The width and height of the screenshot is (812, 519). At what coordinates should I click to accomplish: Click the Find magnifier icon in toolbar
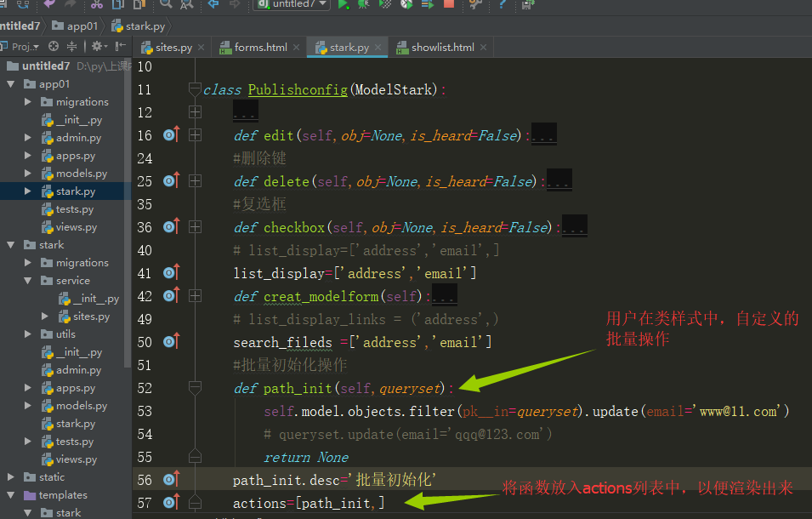click(x=167, y=4)
